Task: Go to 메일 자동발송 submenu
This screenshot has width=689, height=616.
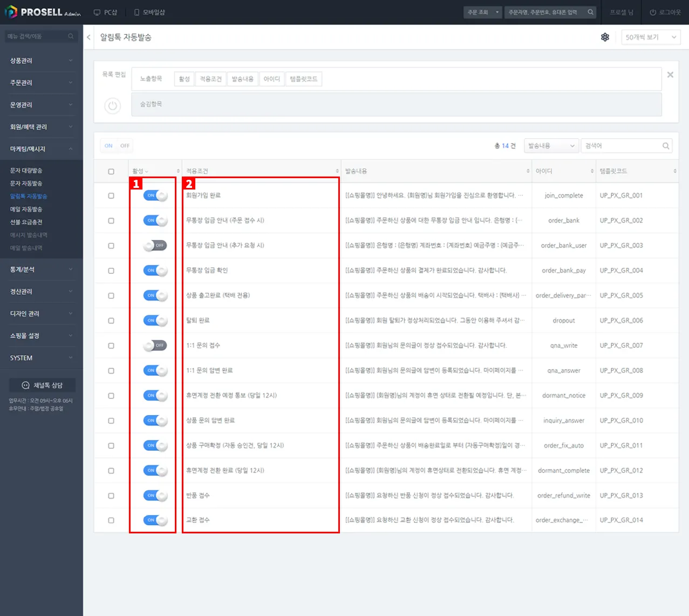Action: pos(26,209)
